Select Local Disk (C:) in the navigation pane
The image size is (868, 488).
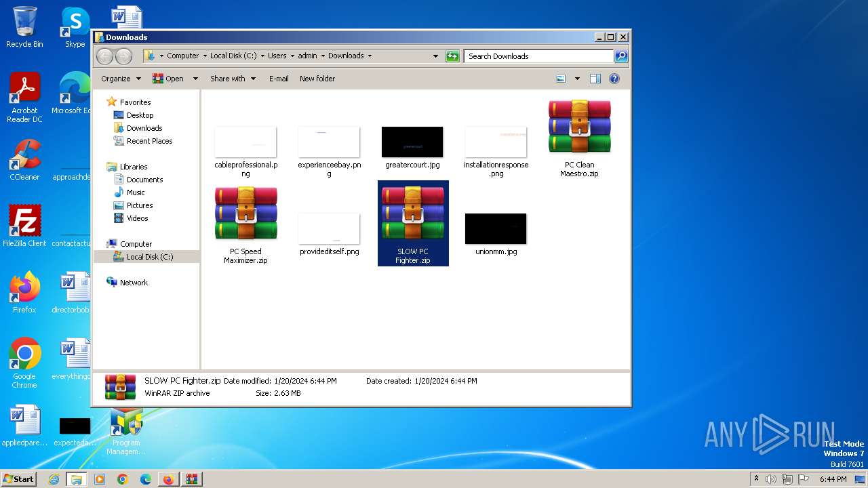click(x=146, y=257)
